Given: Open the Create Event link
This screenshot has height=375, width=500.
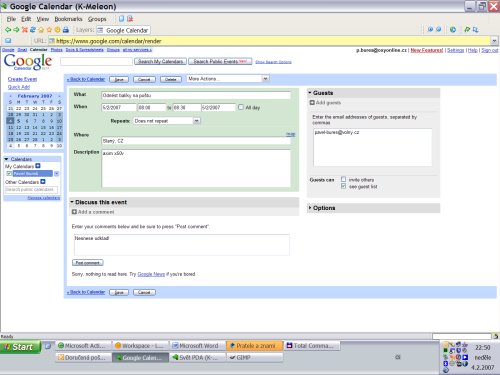Looking at the screenshot, I should pos(22,79).
